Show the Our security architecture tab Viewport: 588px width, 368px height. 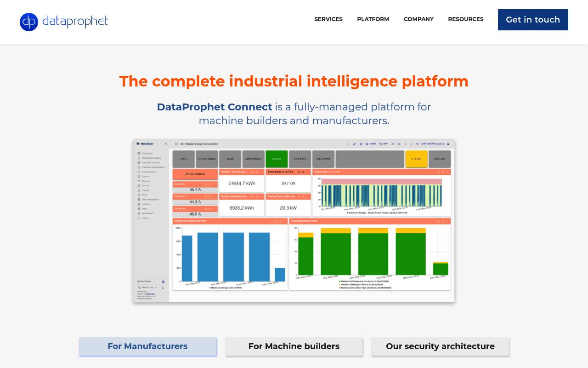tap(440, 346)
